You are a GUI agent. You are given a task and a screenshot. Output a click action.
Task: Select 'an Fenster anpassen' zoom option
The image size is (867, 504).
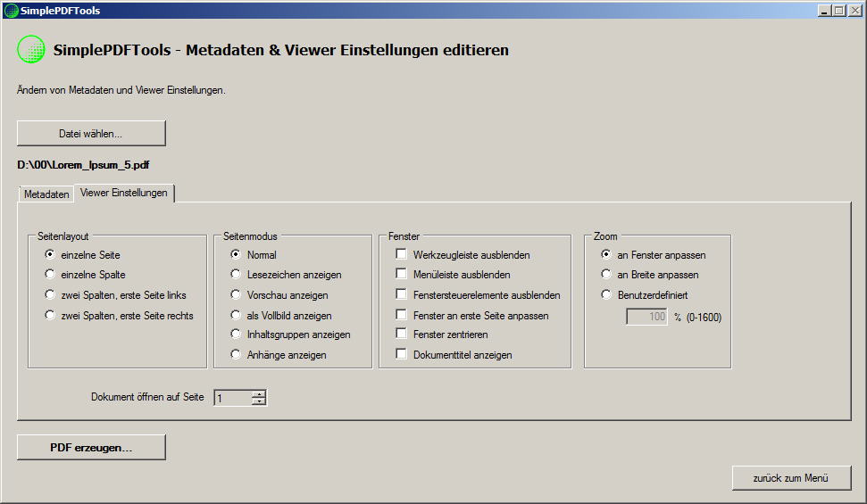pyautogui.click(x=606, y=254)
